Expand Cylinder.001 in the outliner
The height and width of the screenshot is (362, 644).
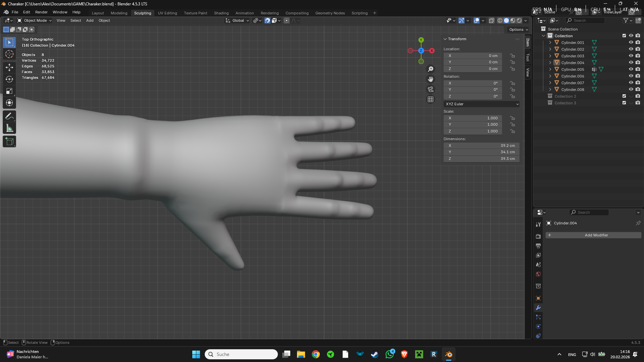click(550, 43)
